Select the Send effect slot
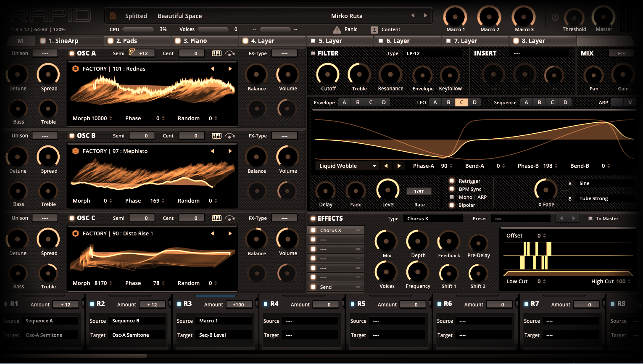The image size is (643, 364). (x=336, y=287)
